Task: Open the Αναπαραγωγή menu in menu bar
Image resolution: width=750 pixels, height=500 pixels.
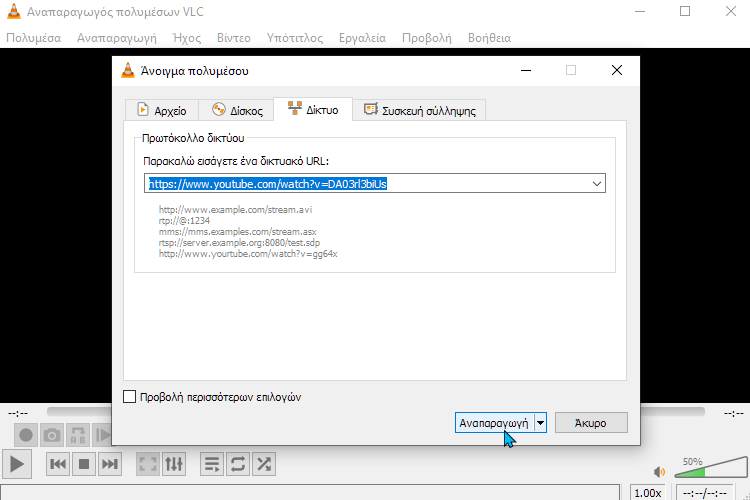Action: tap(117, 38)
